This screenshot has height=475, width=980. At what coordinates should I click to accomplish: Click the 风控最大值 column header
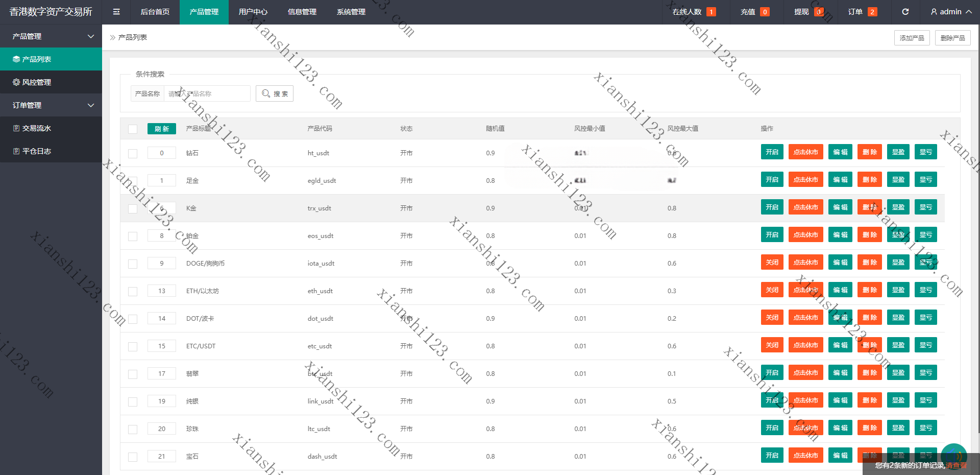click(683, 129)
